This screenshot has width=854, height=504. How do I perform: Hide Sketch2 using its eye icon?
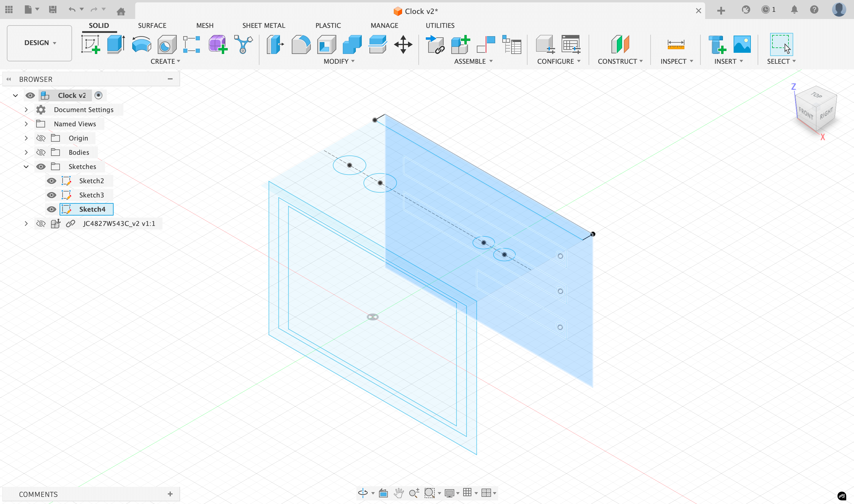52,181
